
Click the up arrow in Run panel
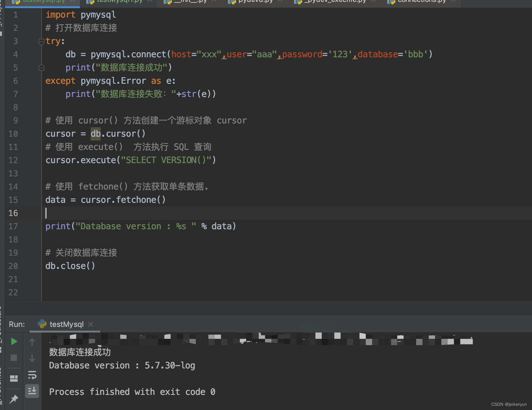point(32,342)
